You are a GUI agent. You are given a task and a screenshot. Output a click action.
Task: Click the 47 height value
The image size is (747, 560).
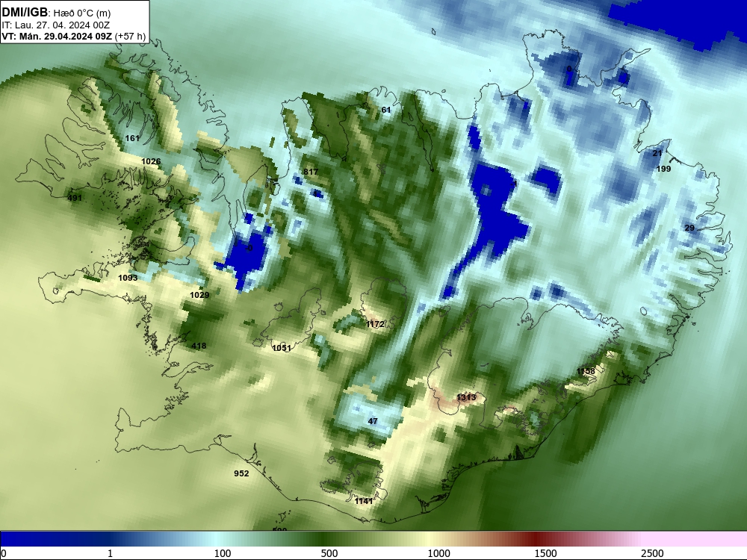coord(373,421)
